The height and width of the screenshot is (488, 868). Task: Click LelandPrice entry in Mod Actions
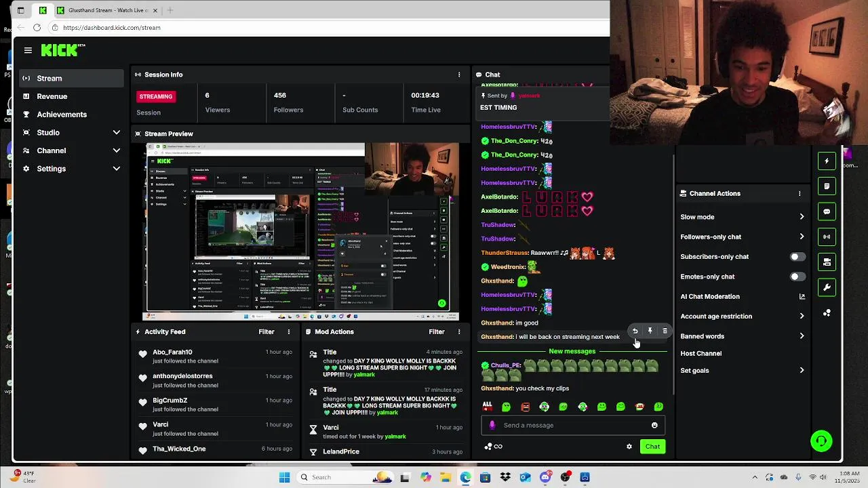pos(341,451)
